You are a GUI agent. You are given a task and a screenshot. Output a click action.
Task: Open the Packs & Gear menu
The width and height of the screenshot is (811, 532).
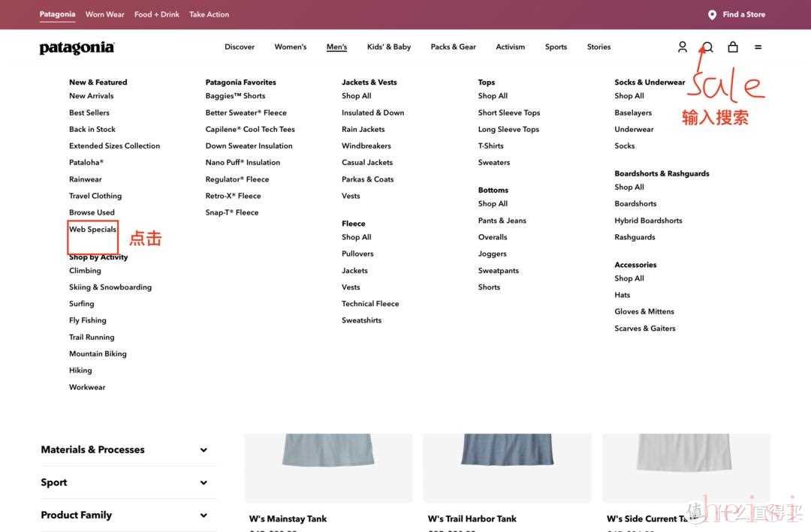tap(453, 47)
